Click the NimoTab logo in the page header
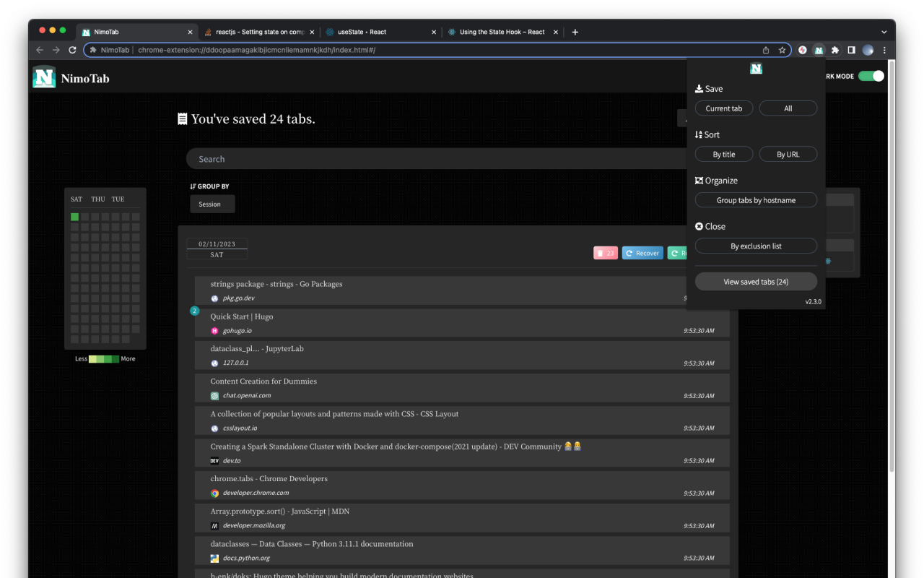The image size is (924, 578). [44, 77]
